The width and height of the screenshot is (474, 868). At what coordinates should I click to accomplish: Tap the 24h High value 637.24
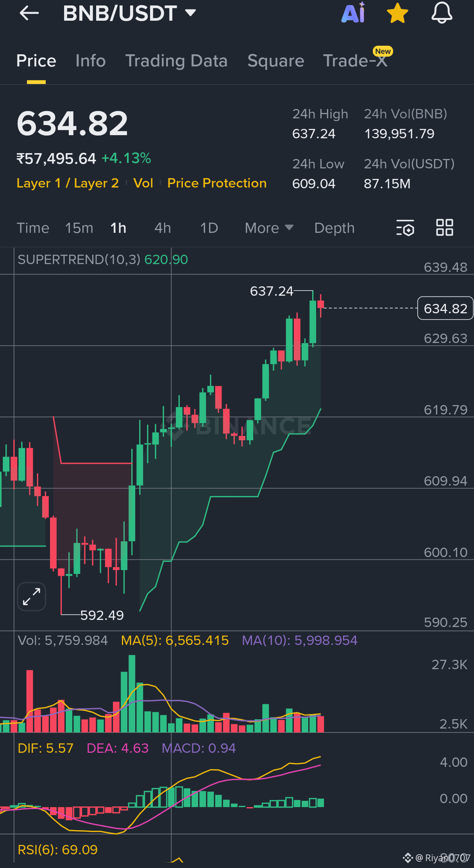tap(314, 134)
